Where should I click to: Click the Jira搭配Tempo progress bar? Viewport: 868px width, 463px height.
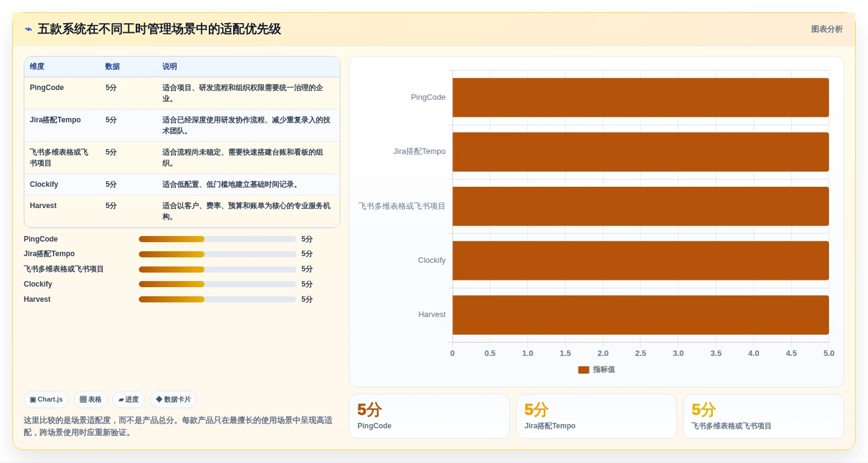click(217, 254)
